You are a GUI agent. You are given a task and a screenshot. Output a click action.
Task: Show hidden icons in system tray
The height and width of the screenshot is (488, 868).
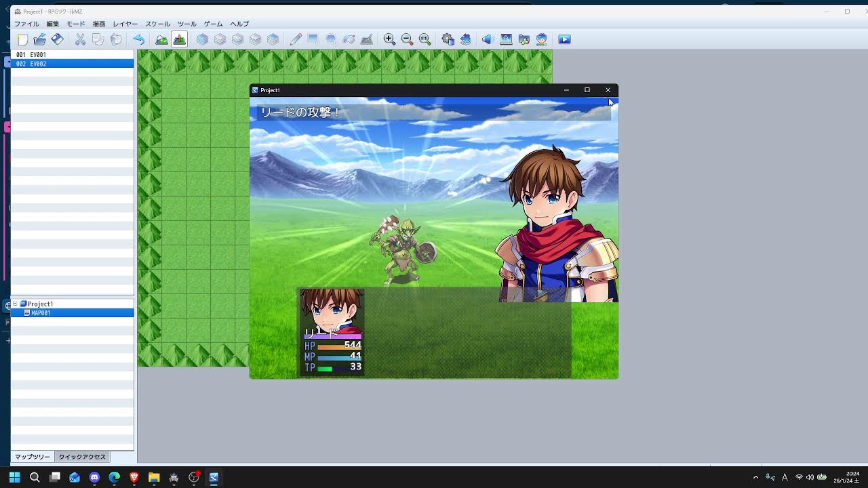click(755, 477)
